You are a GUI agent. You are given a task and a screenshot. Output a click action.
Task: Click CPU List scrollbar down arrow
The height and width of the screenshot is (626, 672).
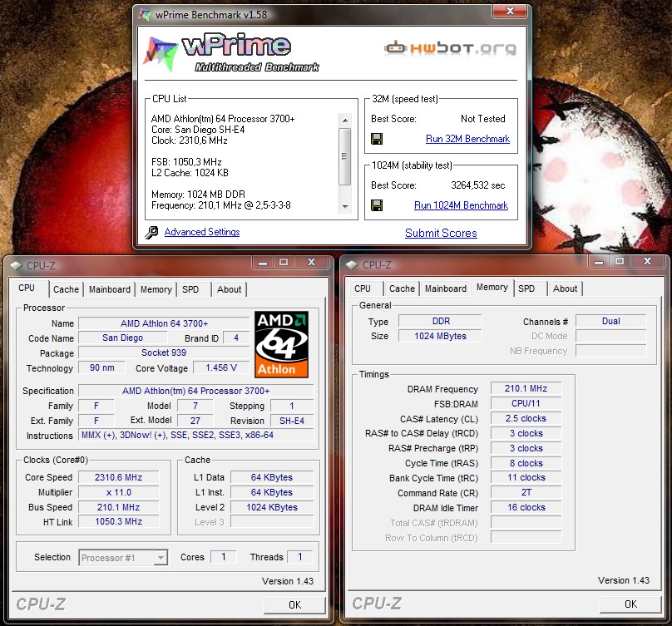[x=345, y=206]
